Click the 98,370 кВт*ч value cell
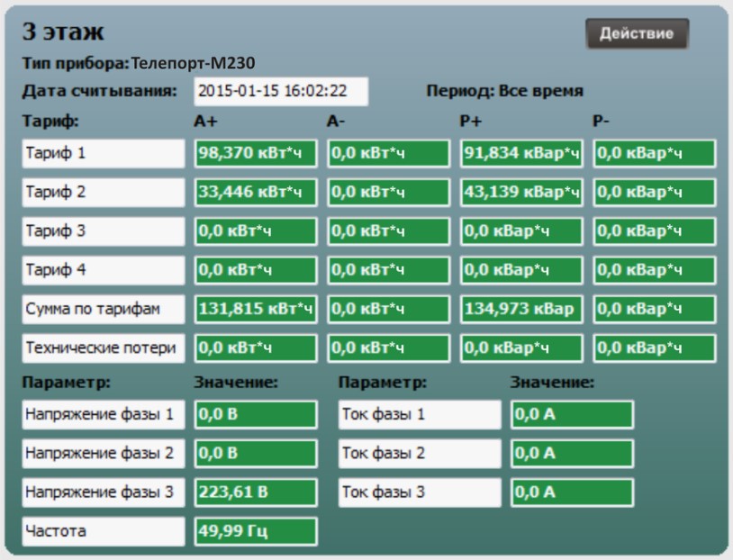The width and height of the screenshot is (733, 560). tap(256, 153)
